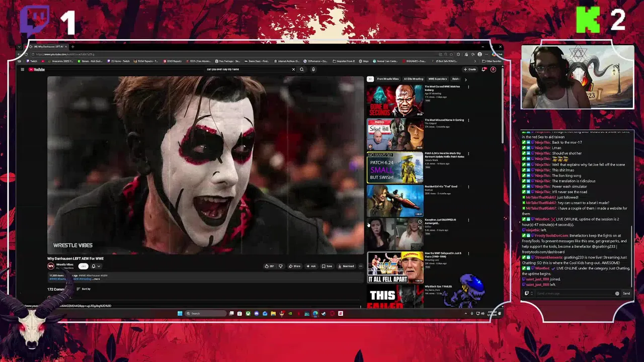Screen dimensions: 644x362
Task: Open the Silent Hill Most Misused Name thumbnail
Action: tap(395, 134)
